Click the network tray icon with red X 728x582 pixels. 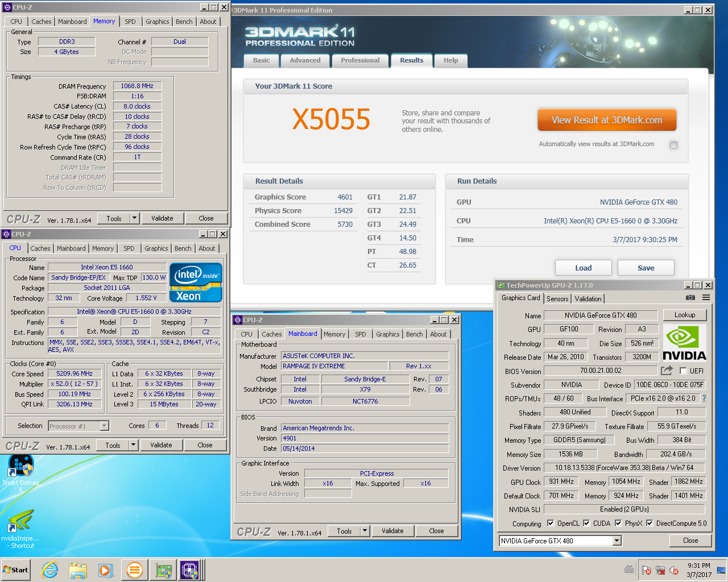(660, 570)
